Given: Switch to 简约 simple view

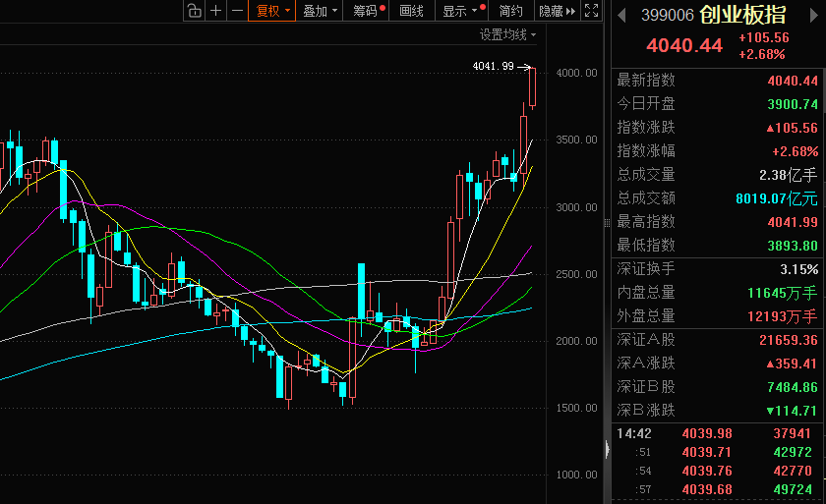Looking at the screenshot, I should pos(510,11).
